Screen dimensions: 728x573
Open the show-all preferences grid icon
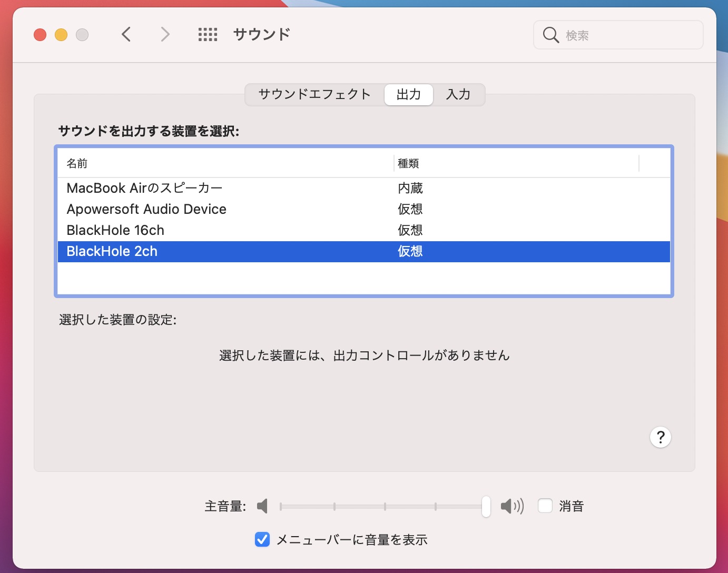click(x=208, y=35)
